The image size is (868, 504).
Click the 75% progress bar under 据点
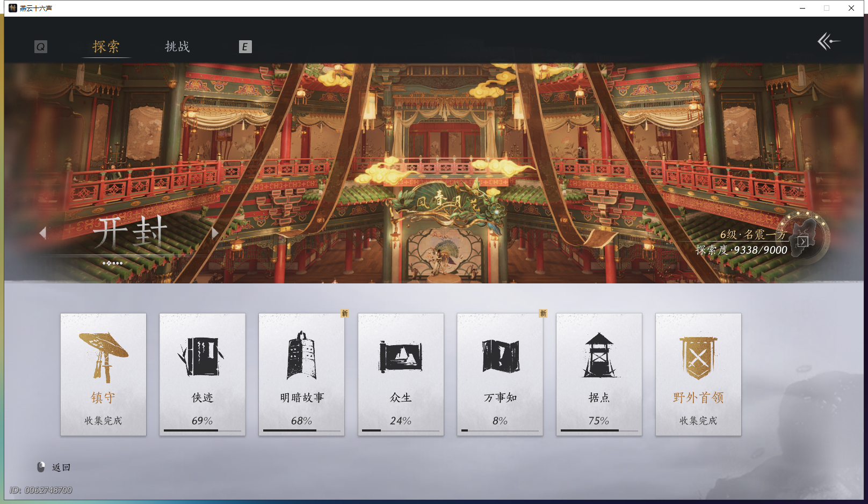click(599, 430)
